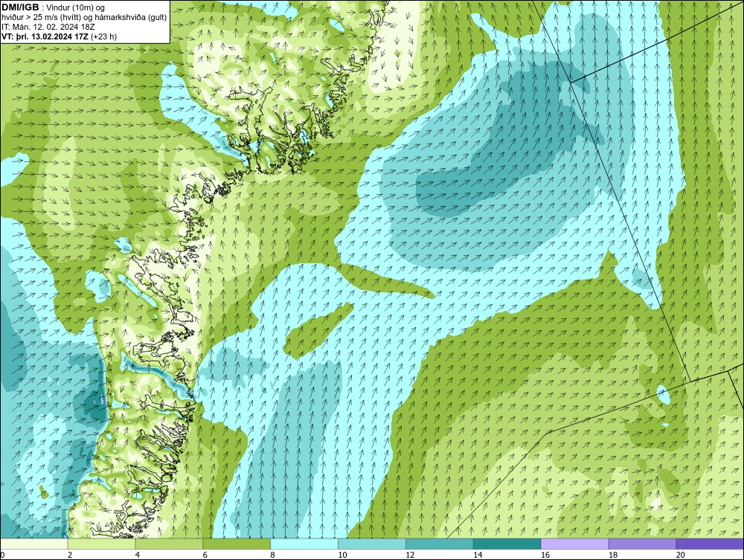Click the 14–16 m/s dark teal swatch

click(x=507, y=544)
